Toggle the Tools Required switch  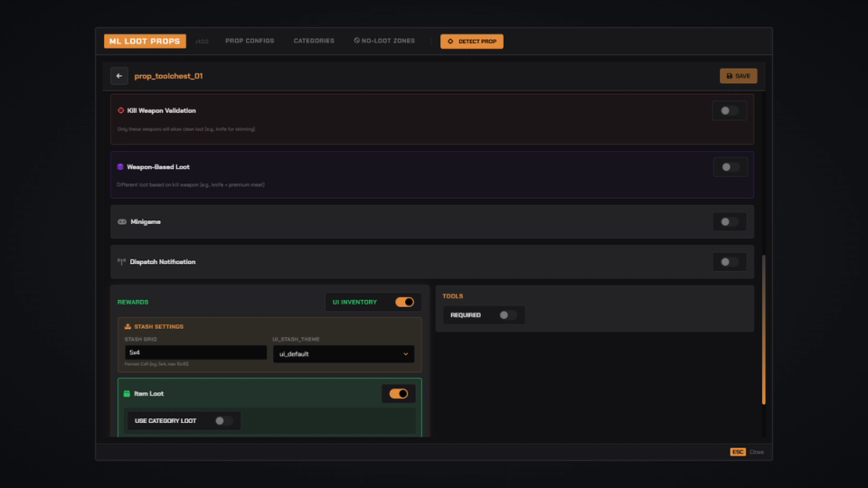[x=507, y=314]
